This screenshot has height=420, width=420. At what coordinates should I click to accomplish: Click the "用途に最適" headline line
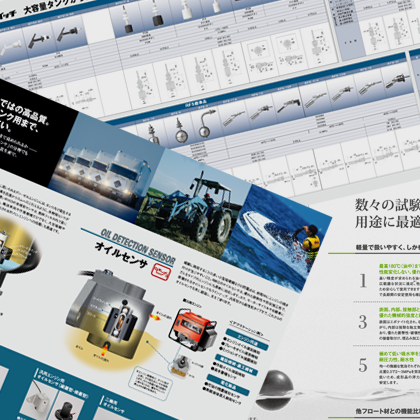pyautogui.click(x=387, y=221)
